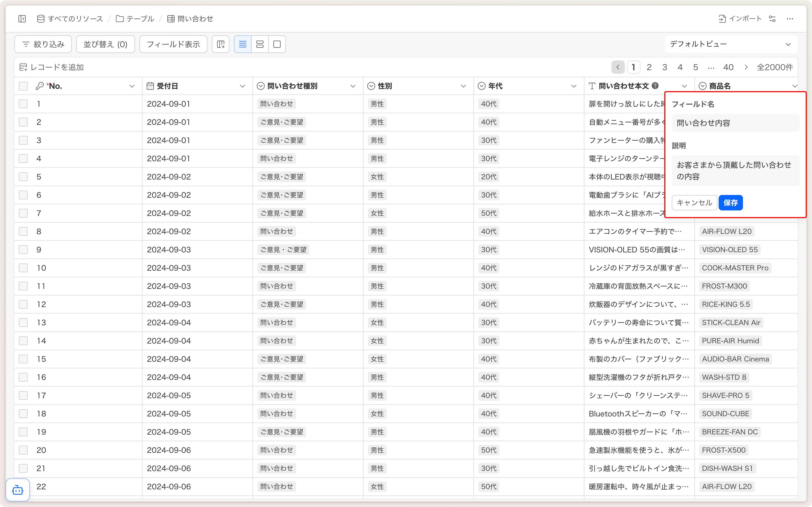This screenshot has height=507, width=812.
Task: Check the select-all header checkbox
Action: 23,86
